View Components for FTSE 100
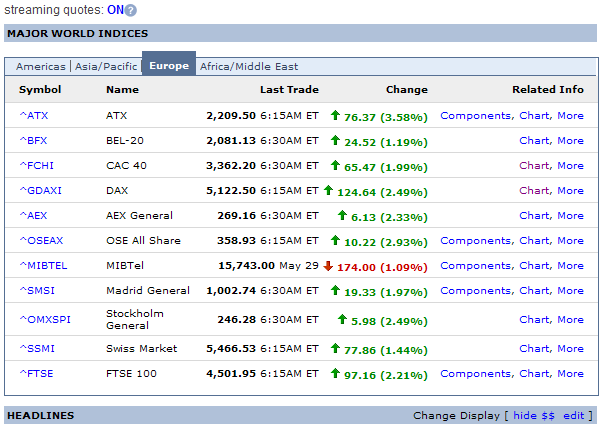Viewport: 602px width, 427px height. (x=475, y=373)
